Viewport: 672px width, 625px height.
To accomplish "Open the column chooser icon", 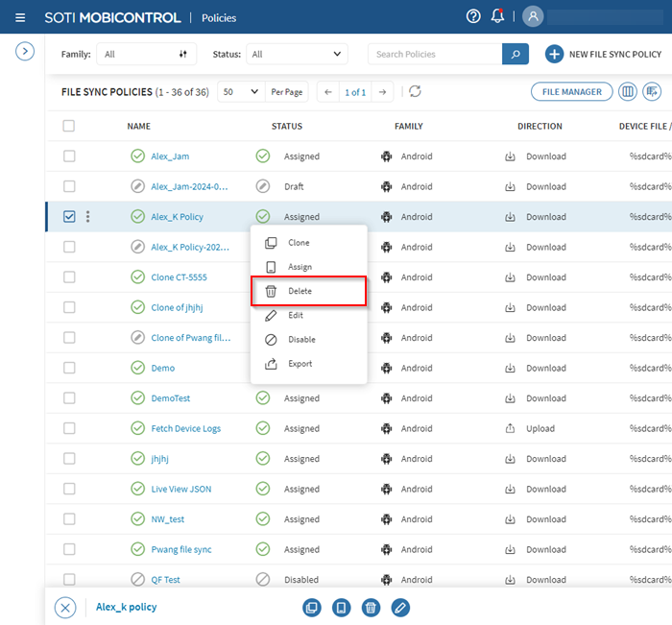I will click(x=628, y=92).
